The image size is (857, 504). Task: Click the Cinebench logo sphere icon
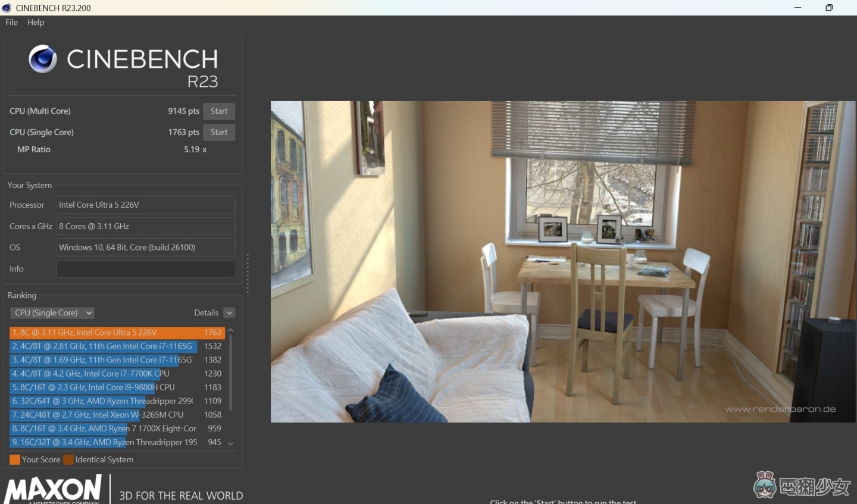tap(43, 58)
